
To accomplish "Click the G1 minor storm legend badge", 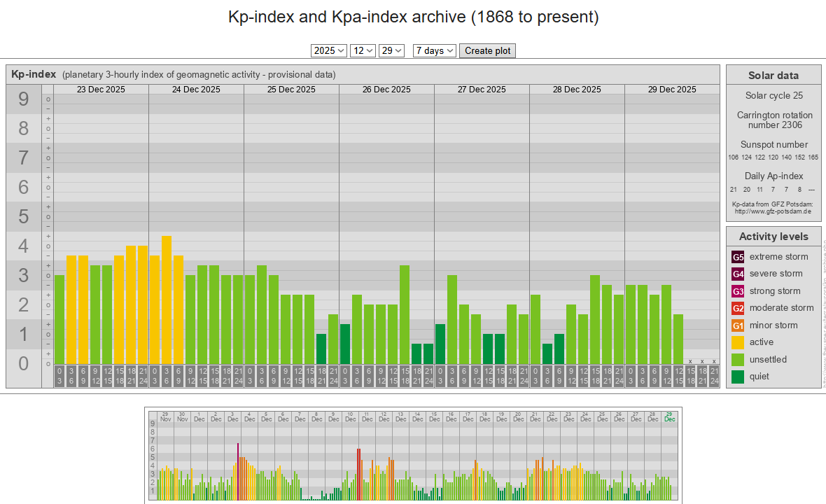I will click(738, 325).
